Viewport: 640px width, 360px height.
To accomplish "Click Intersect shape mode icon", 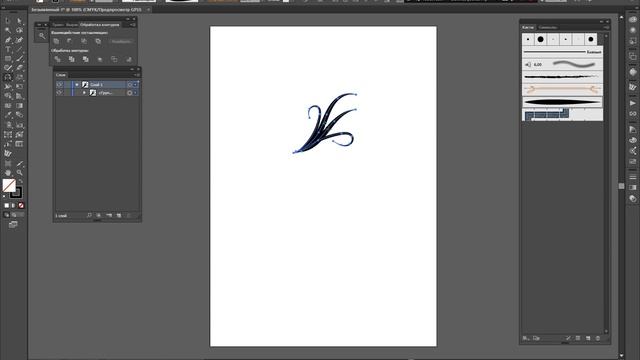I will tap(84, 41).
